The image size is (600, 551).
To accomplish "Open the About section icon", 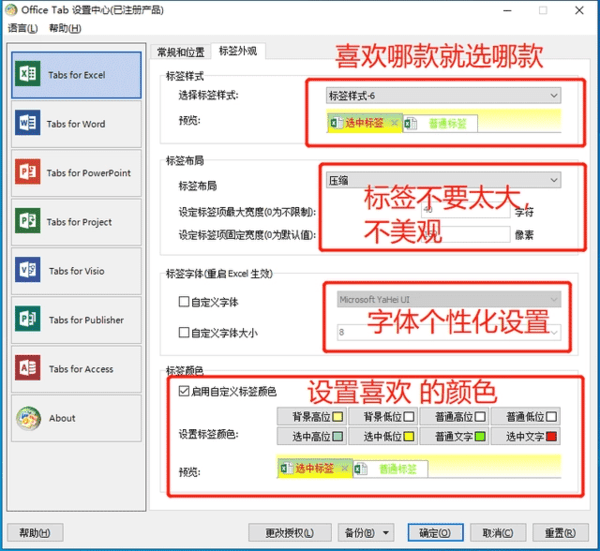I will pyautogui.click(x=28, y=418).
